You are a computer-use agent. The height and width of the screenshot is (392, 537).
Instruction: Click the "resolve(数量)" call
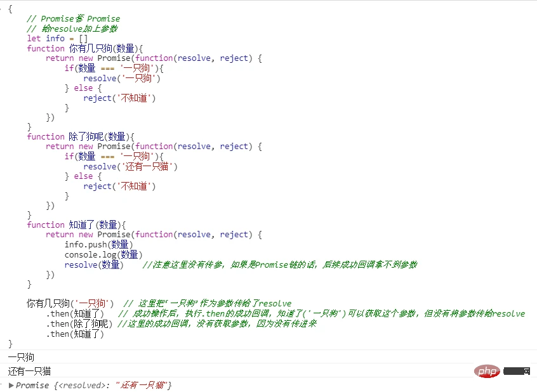pos(94,265)
